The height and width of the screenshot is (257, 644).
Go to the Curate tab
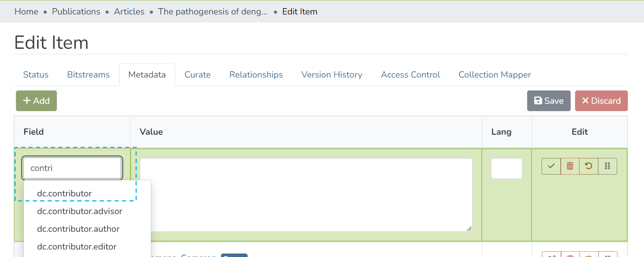[x=197, y=75]
